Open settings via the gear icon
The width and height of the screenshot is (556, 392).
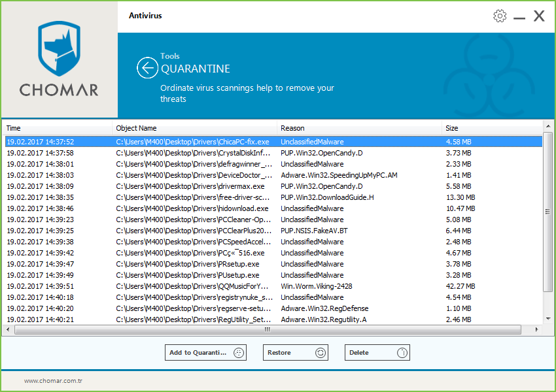[x=500, y=16]
